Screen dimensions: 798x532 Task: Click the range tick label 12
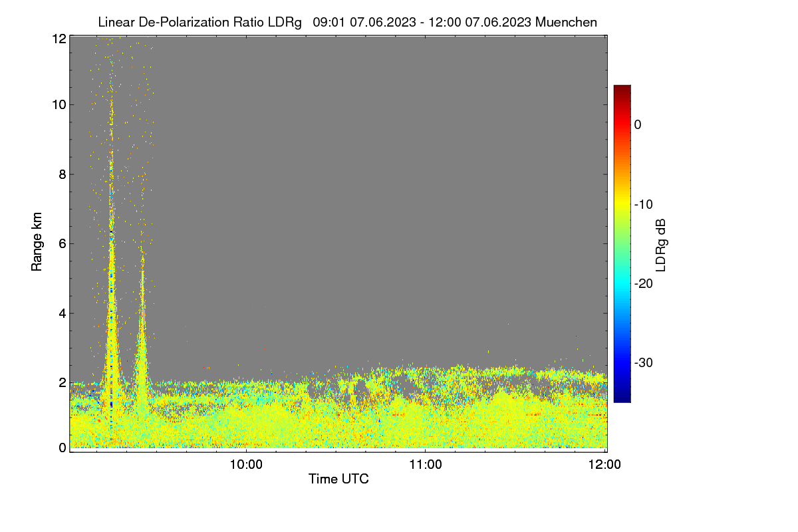click(x=59, y=39)
